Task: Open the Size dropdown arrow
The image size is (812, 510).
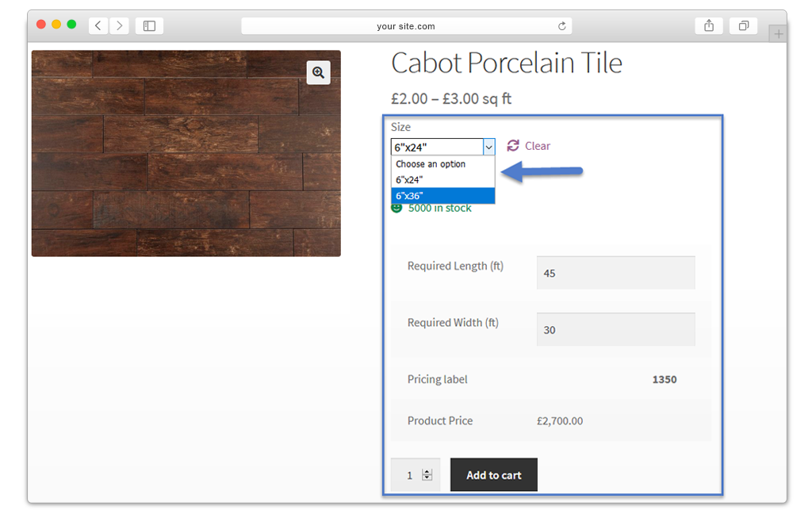Action: point(488,147)
